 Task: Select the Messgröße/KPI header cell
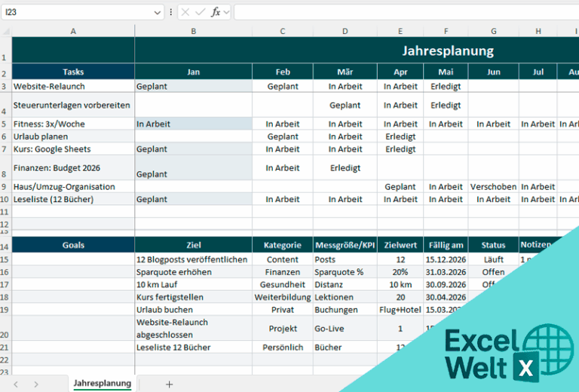click(x=345, y=245)
